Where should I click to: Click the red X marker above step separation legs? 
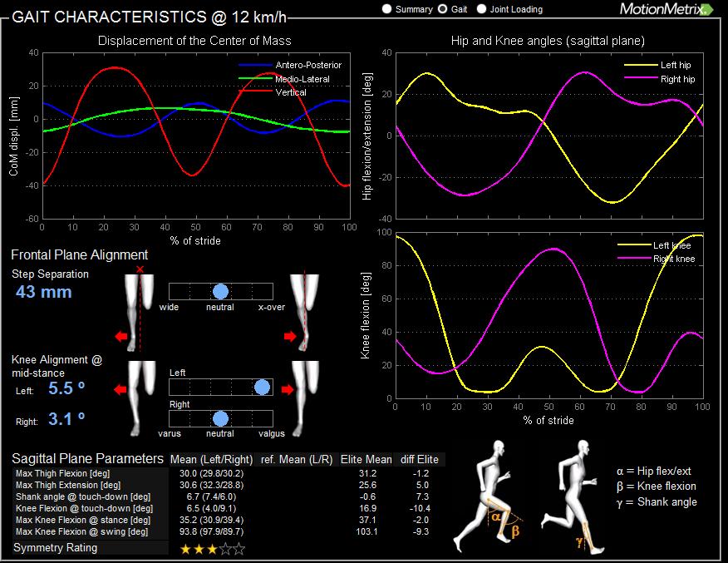[x=139, y=269]
